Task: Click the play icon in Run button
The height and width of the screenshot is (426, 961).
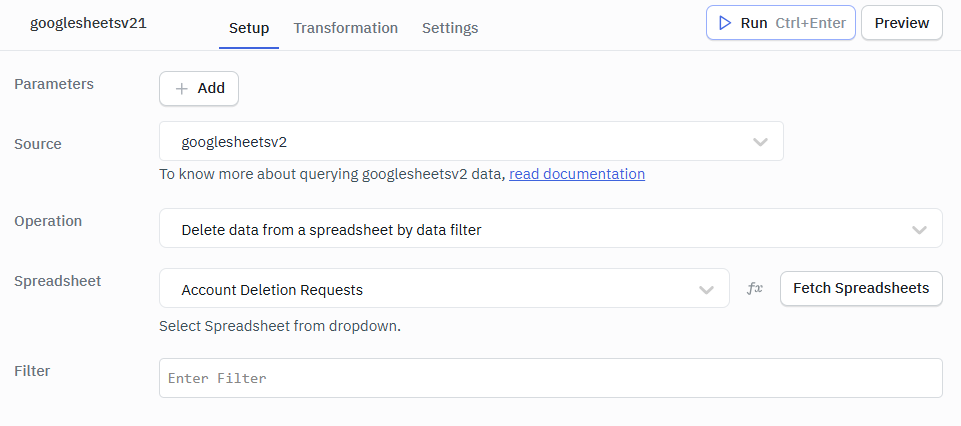Action: click(726, 23)
